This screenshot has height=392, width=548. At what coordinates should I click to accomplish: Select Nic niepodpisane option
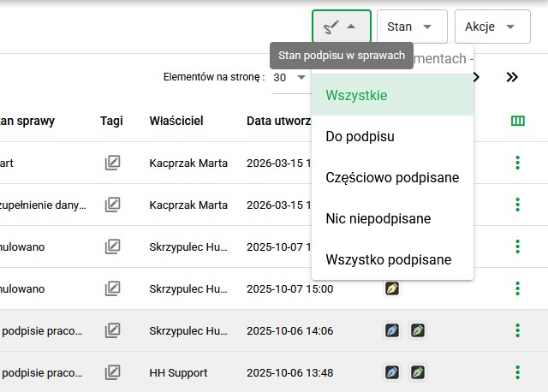392,219
